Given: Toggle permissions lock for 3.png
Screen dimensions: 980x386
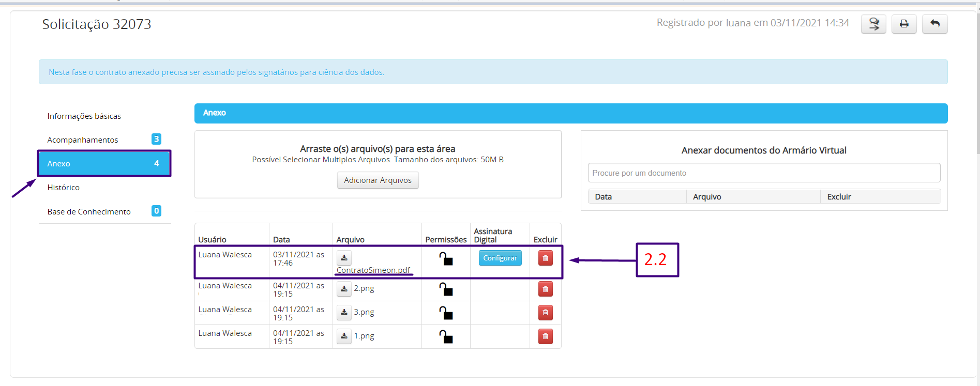Looking at the screenshot, I should coord(446,313).
